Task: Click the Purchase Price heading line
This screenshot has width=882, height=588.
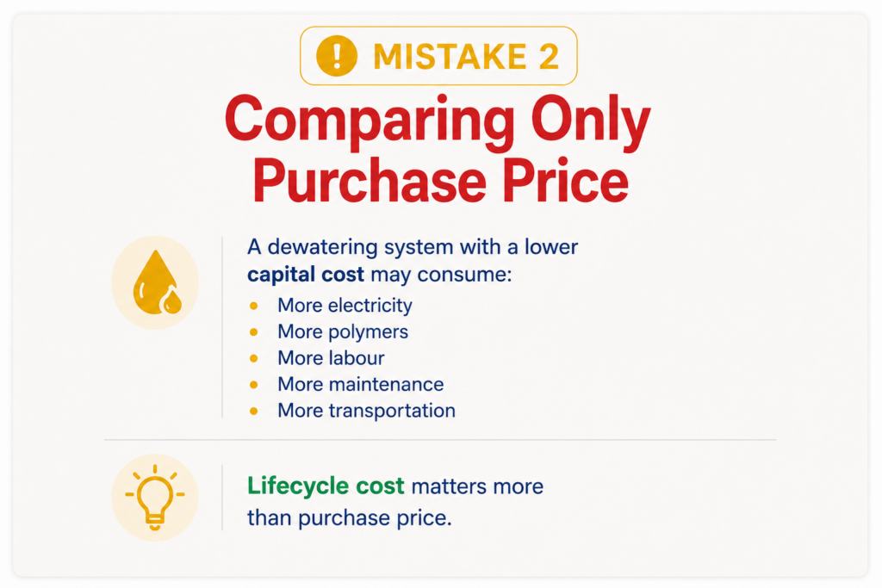Action: [x=440, y=181]
